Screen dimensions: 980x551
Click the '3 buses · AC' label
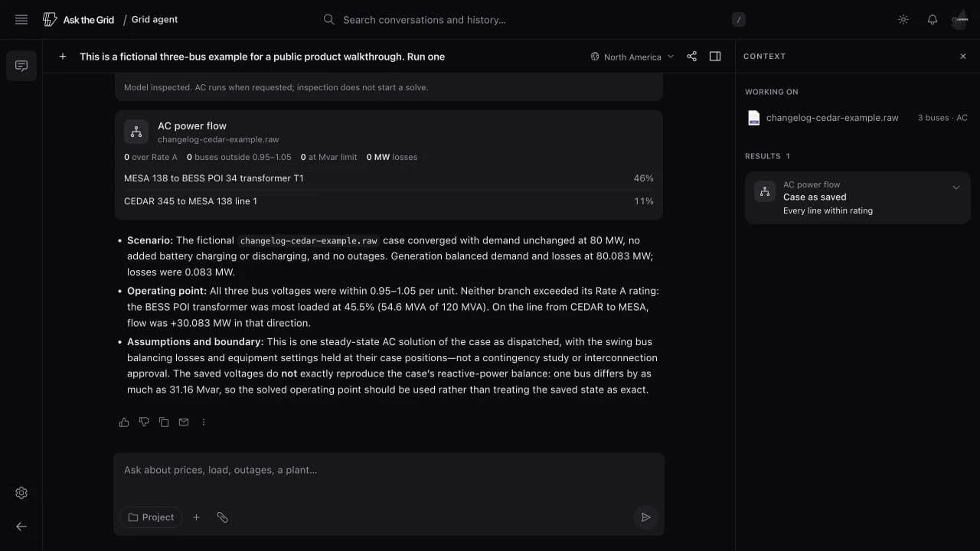tap(942, 118)
